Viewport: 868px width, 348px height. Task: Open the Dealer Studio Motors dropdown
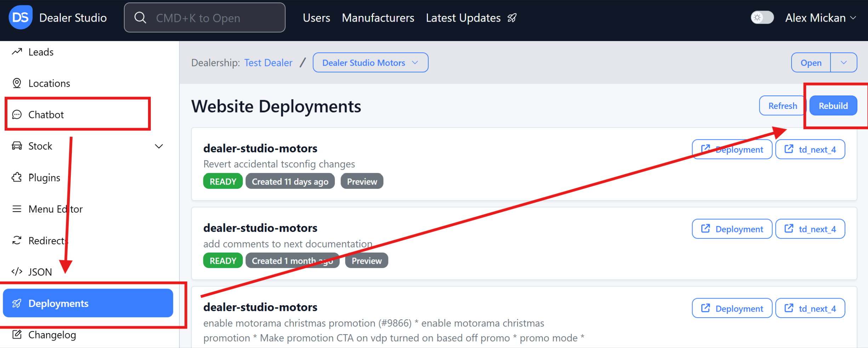[370, 63]
